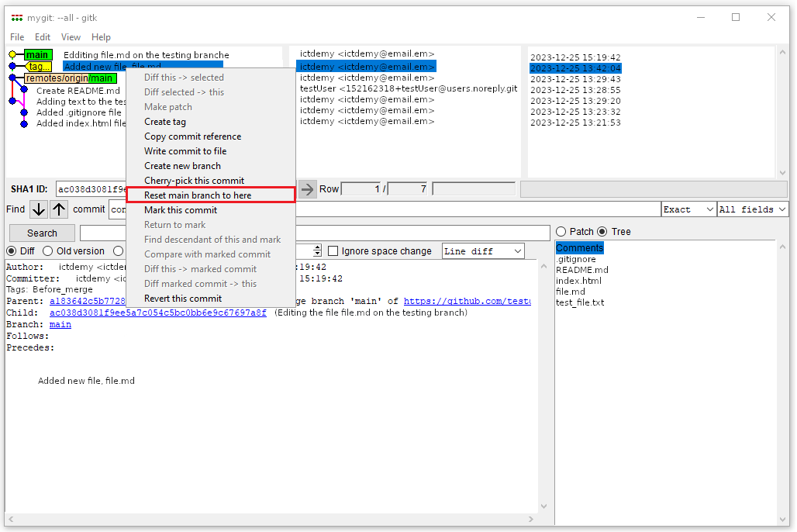Image resolution: width=797 pixels, height=532 pixels.
Task: Select the Patch radio button
Action: tap(561, 232)
